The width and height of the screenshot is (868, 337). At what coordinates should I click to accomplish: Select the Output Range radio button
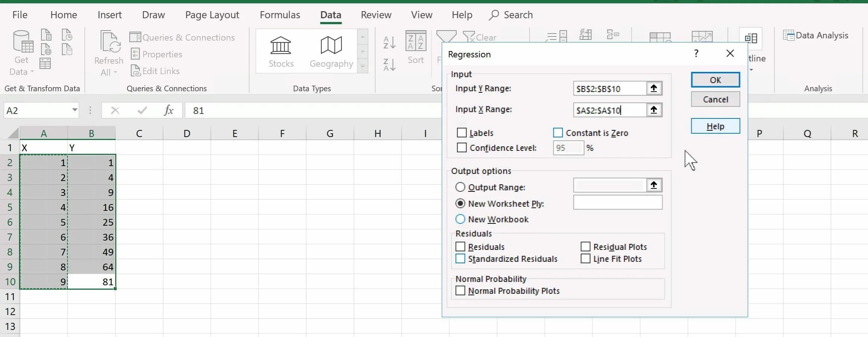click(460, 187)
